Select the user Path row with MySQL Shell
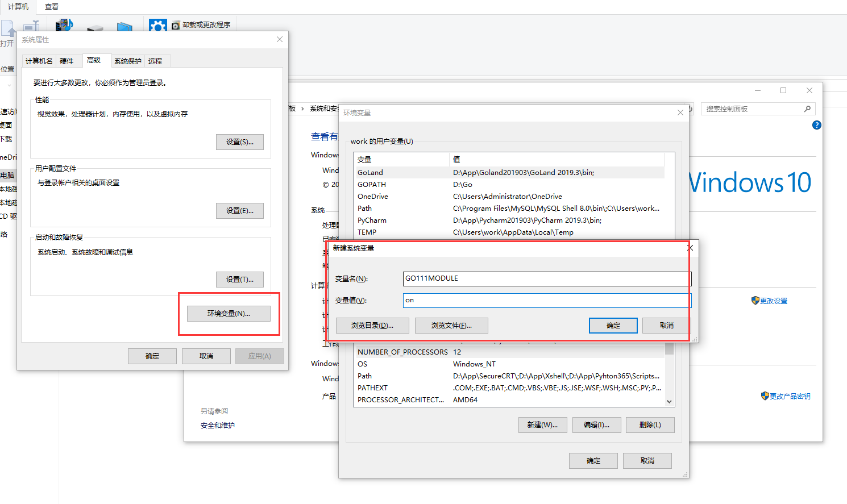 point(509,209)
